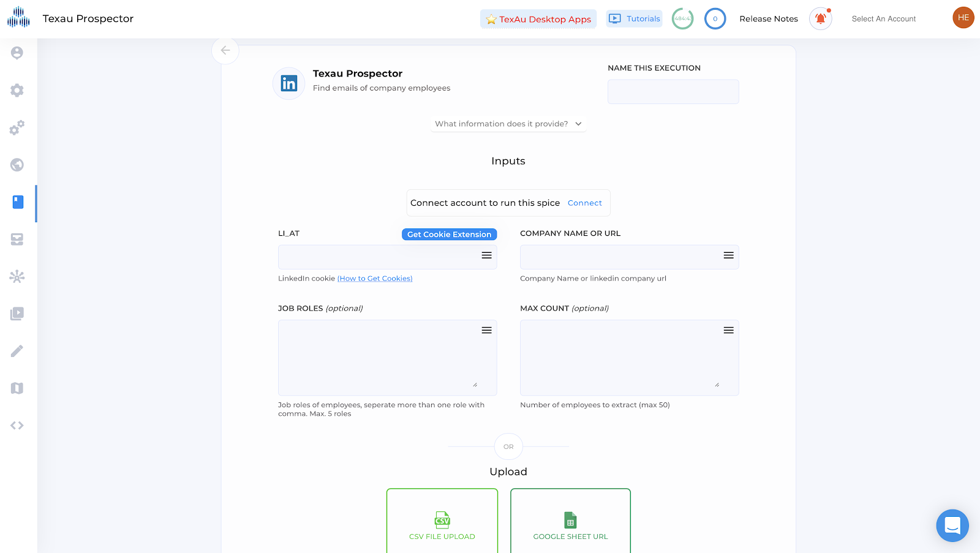Click the video library sidebar icon

[x=17, y=314]
